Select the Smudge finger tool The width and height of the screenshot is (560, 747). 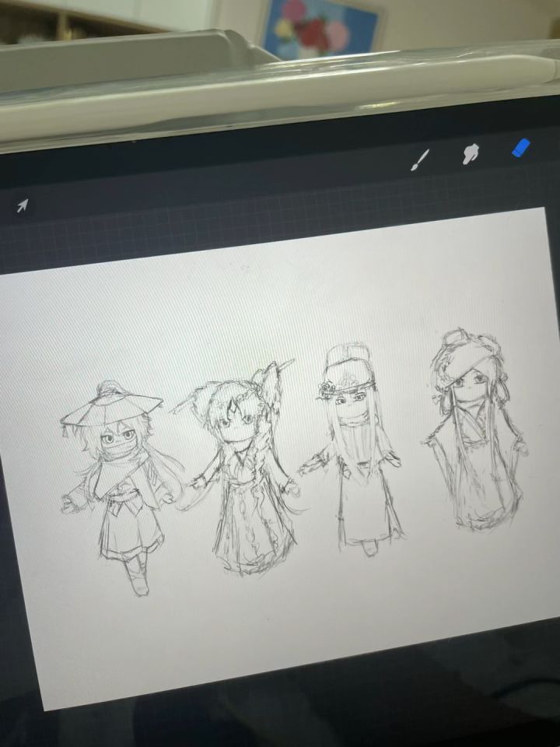pyautogui.click(x=471, y=154)
